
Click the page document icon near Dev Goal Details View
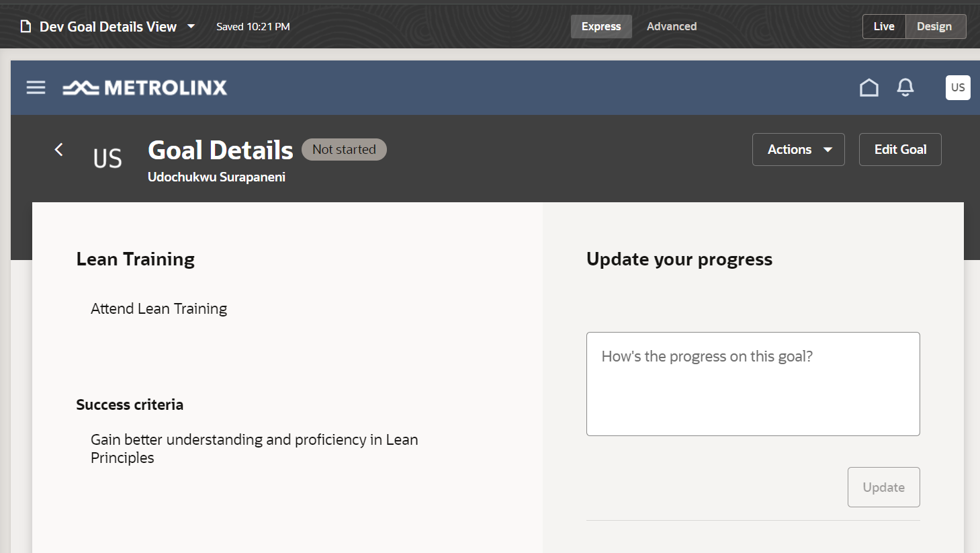click(25, 26)
